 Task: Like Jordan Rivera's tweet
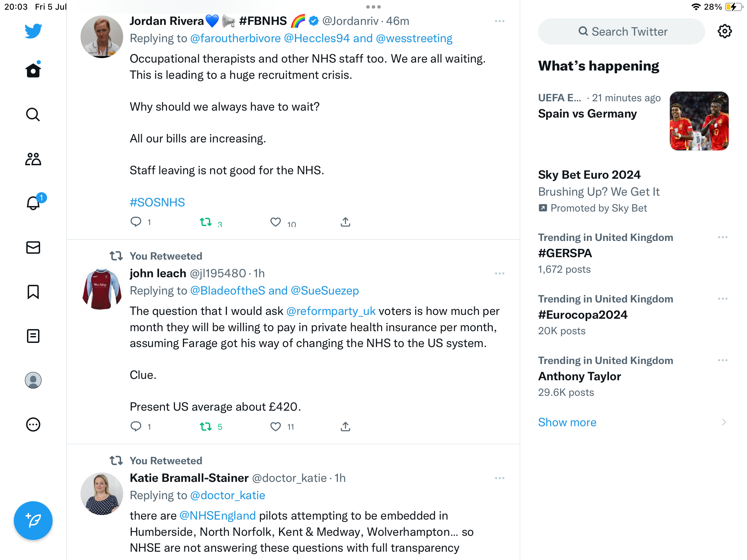276,222
